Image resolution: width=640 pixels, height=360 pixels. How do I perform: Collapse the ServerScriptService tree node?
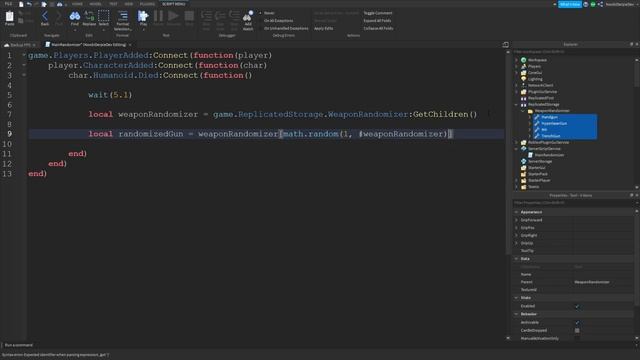pyautogui.click(x=516, y=149)
